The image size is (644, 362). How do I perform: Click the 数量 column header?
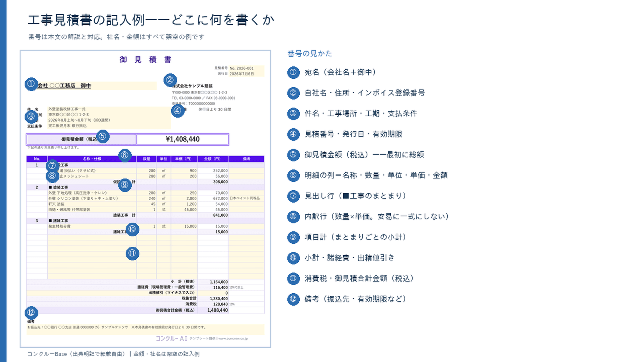[146, 159]
